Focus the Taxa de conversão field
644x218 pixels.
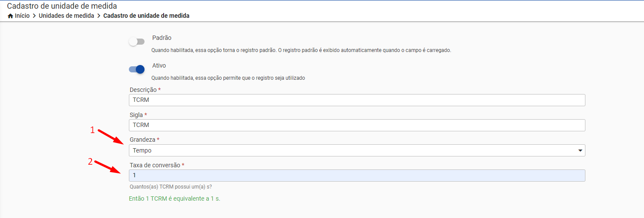(x=357, y=176)
